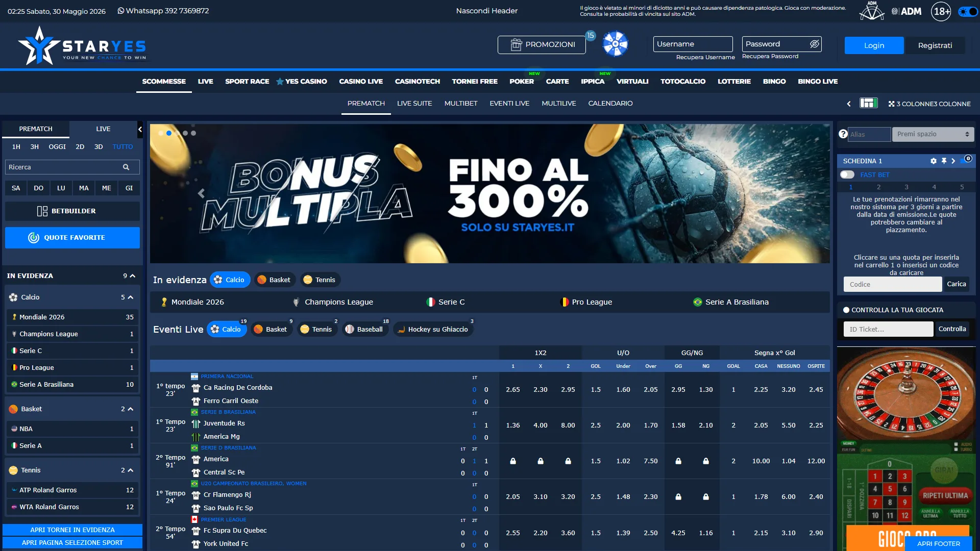This screenshot has height=551, width=980.
Task: Click the Username input field
Action: [693, 44]
